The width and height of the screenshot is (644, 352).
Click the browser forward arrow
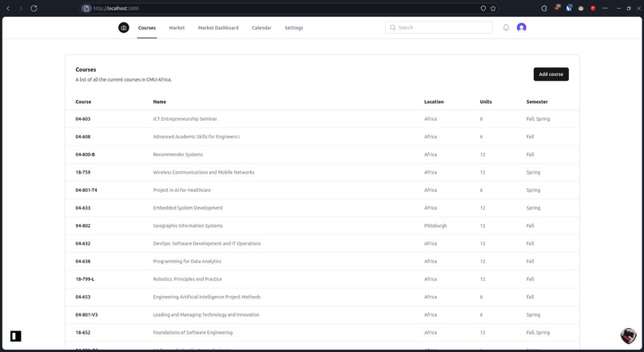pos(21,8)
